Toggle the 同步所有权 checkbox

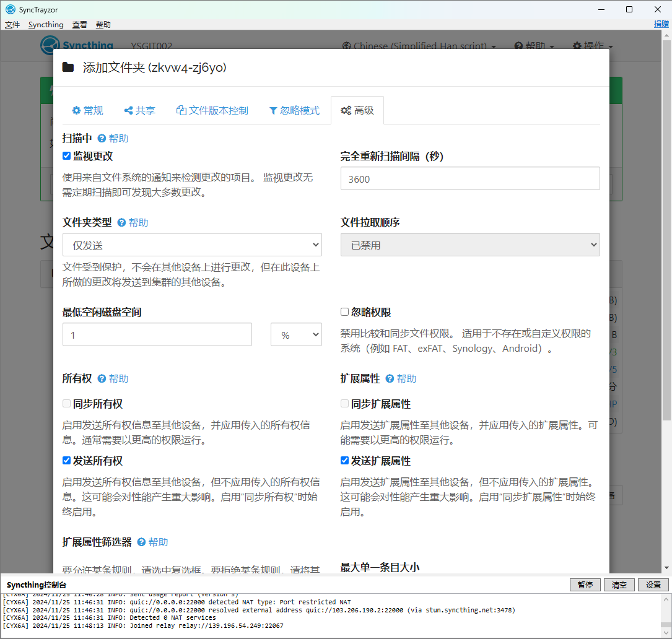(66, 403)
